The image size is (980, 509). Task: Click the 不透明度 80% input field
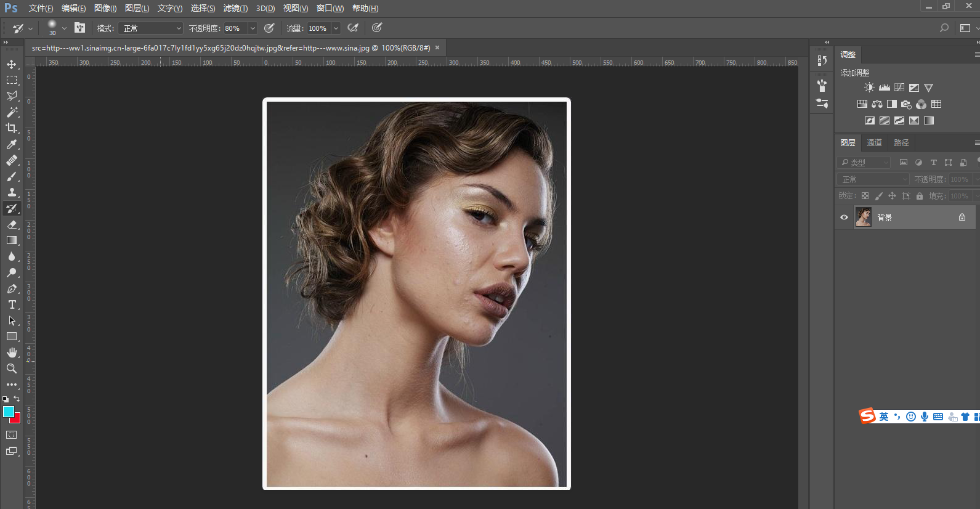235,28
